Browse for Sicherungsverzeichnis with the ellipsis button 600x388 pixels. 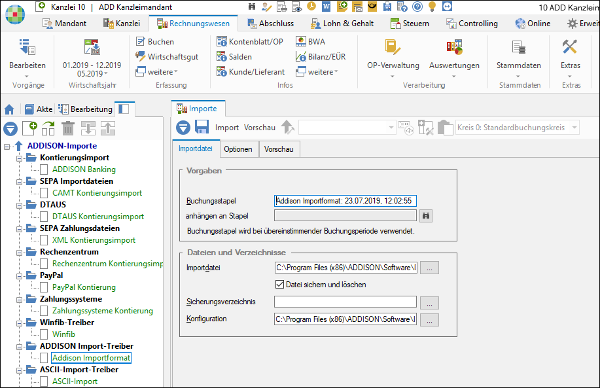click(x=429, y=302)
